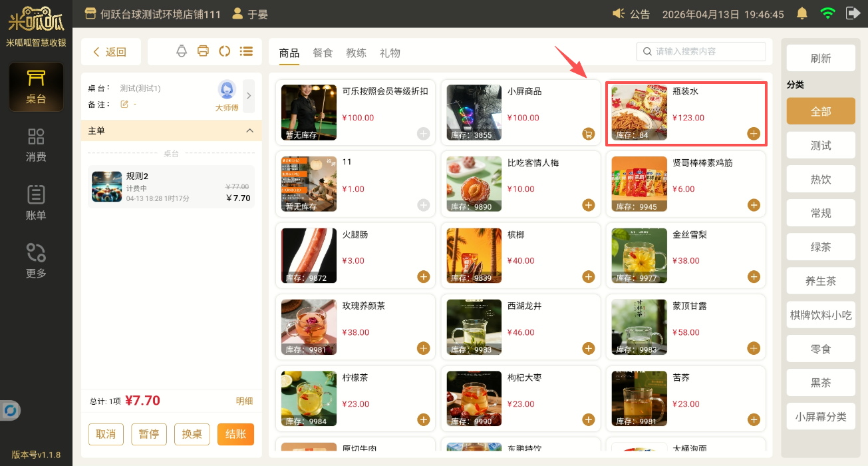Viewport: 868px width, 466px height.
Task: Switch to the 礼物 tab
Action: (x=390, y=53)
